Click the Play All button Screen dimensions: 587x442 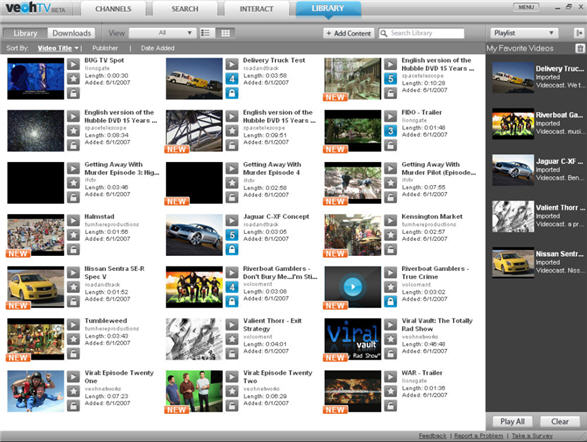point(512,421)
